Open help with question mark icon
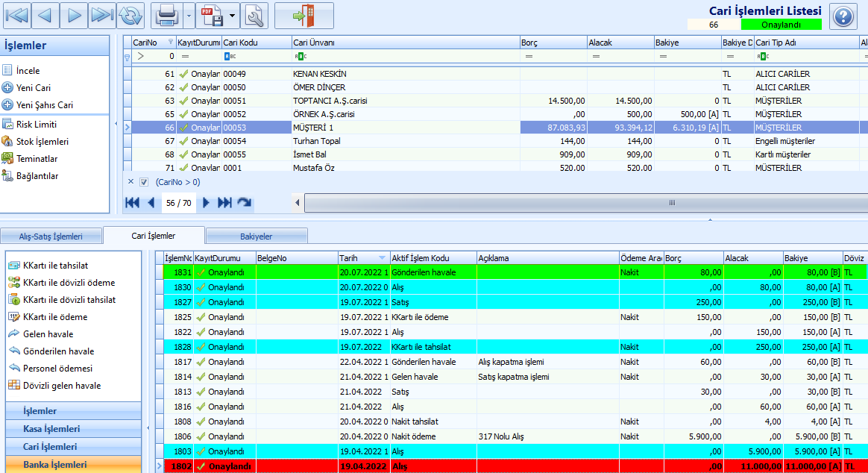The height and width of the screenshot is (473, 868). [843, 16]
